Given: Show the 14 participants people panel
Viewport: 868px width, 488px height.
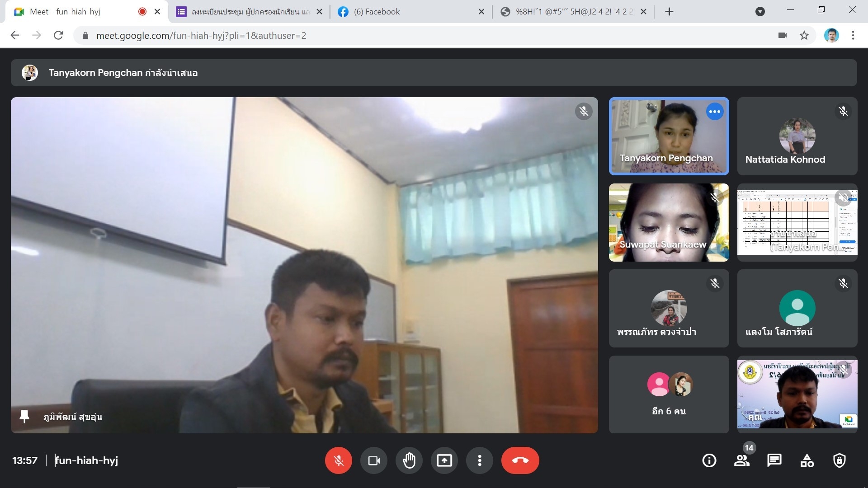Looking at the screenshot, I should click(x=742, y=460).
